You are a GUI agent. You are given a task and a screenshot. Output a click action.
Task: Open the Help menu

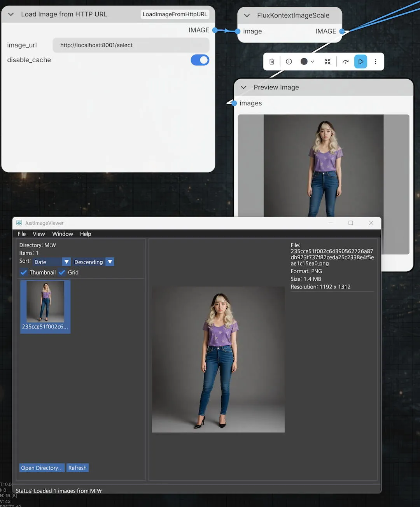click(86, 234)
